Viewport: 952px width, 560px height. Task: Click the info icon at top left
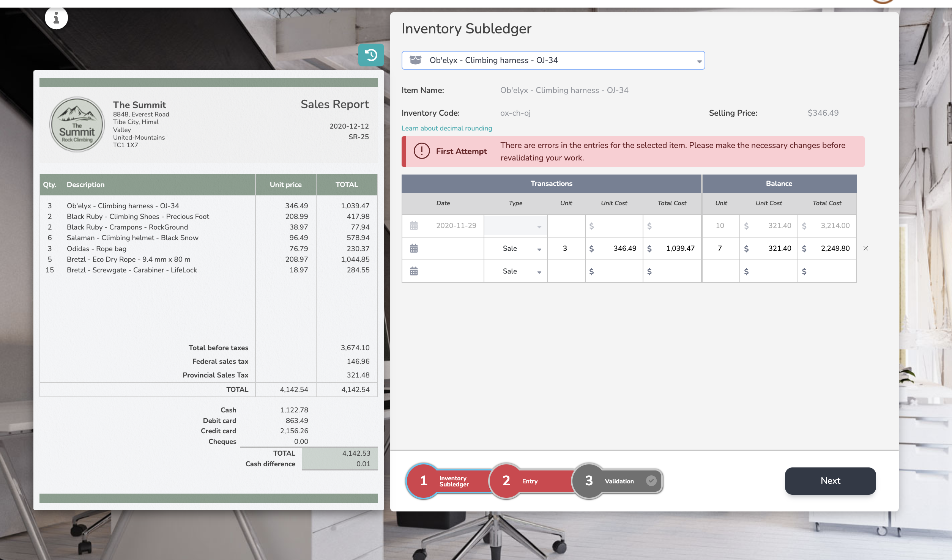(56, 18)
